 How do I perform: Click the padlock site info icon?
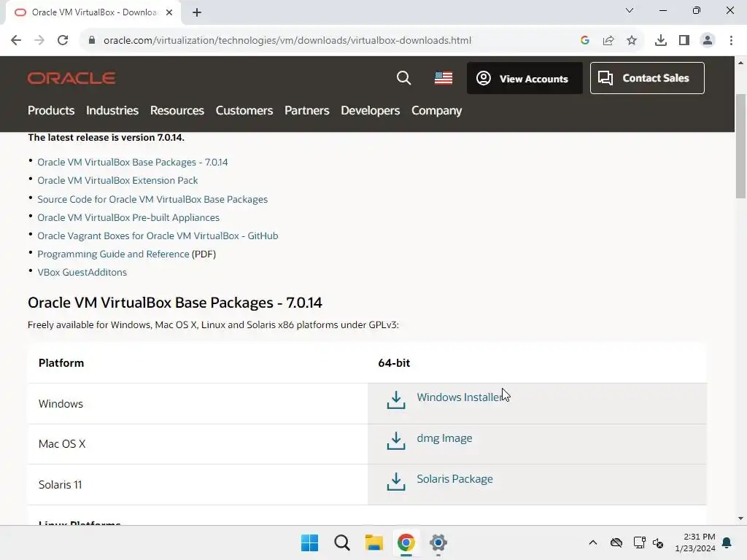point(92,41)
